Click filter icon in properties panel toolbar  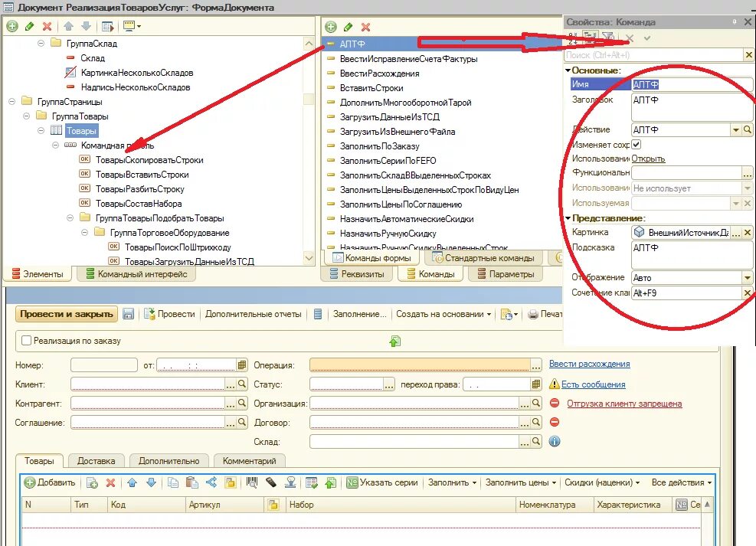608,37
